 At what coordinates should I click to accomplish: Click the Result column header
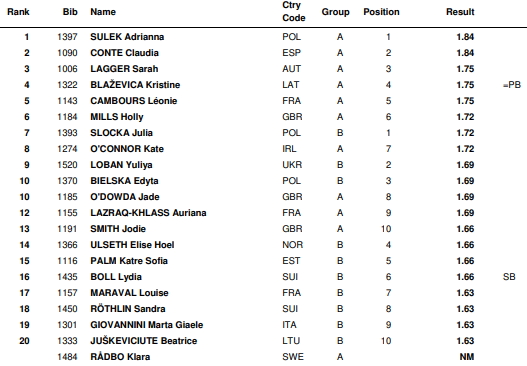(460, 12)
